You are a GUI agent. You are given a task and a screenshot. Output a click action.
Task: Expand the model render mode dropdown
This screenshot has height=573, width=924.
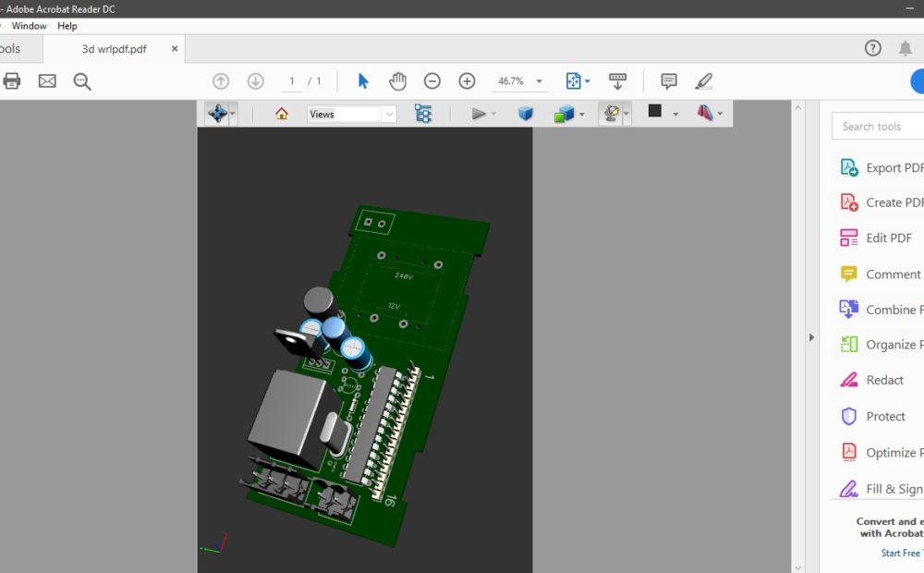coord(581,115)
